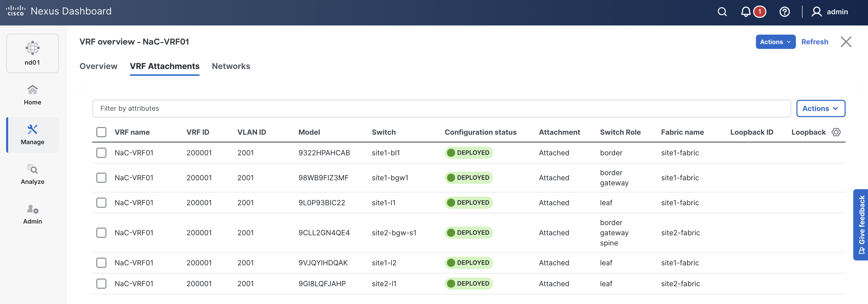The width and height of the screenshot is (868, 304).
Task: Open the table column settings gear
Action: coord(836,132)
